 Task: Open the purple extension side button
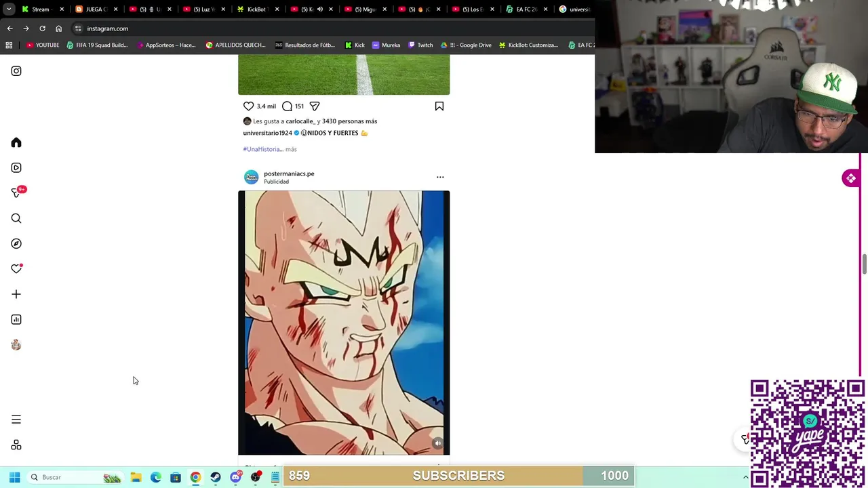tap(851, 178)
